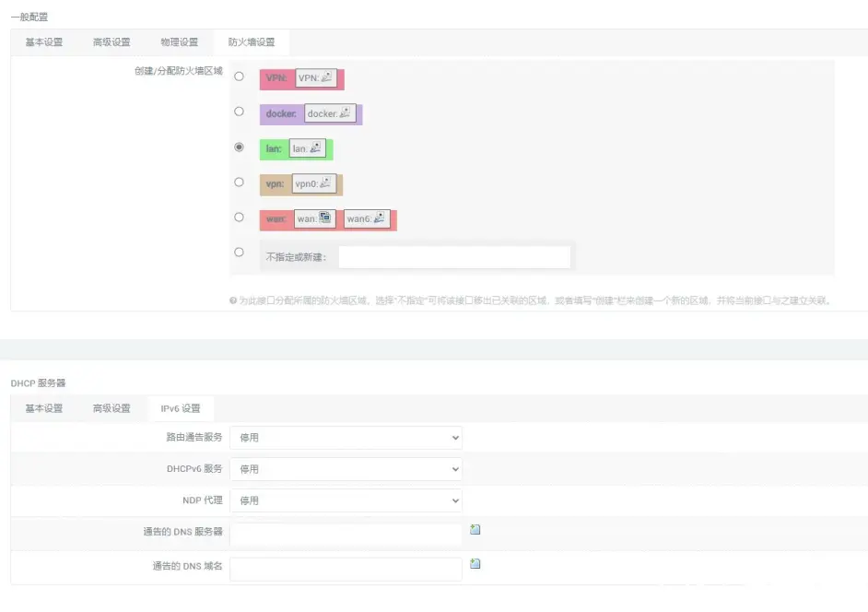
Task: Click the wan6 interface icon
Action: coord(380,218)
